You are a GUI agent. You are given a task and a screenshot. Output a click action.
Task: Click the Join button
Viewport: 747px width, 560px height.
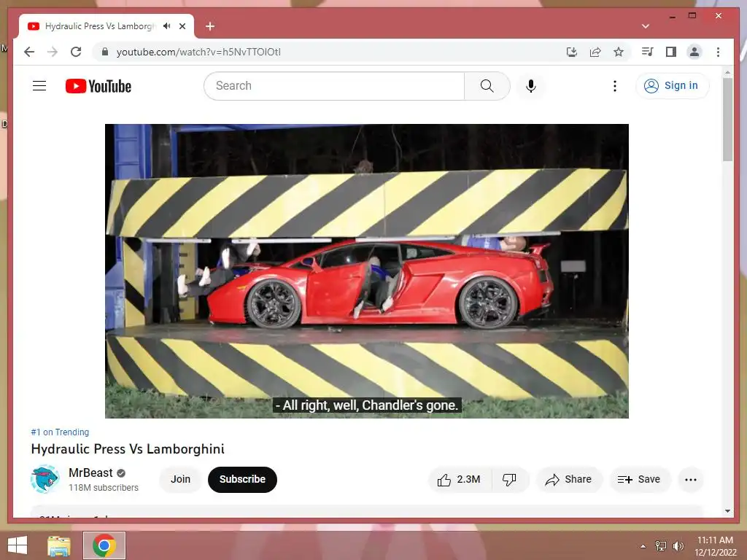[181, 480]
